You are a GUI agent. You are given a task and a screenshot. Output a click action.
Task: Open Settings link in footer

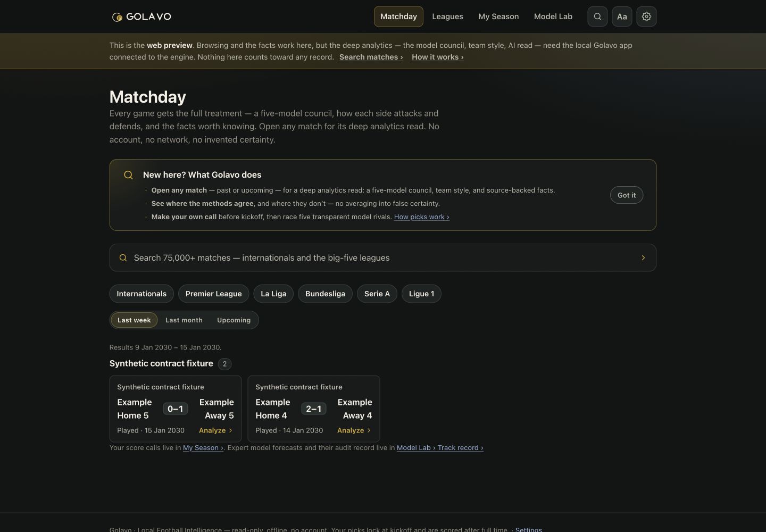529,529
